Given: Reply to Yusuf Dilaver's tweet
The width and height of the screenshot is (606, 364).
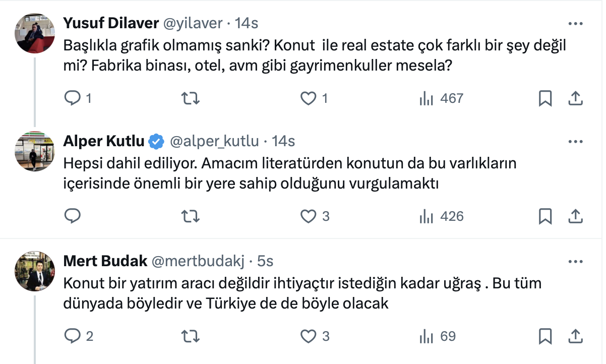Looking at the screenshot, I should pyautogui.click(x=73, y=98).
